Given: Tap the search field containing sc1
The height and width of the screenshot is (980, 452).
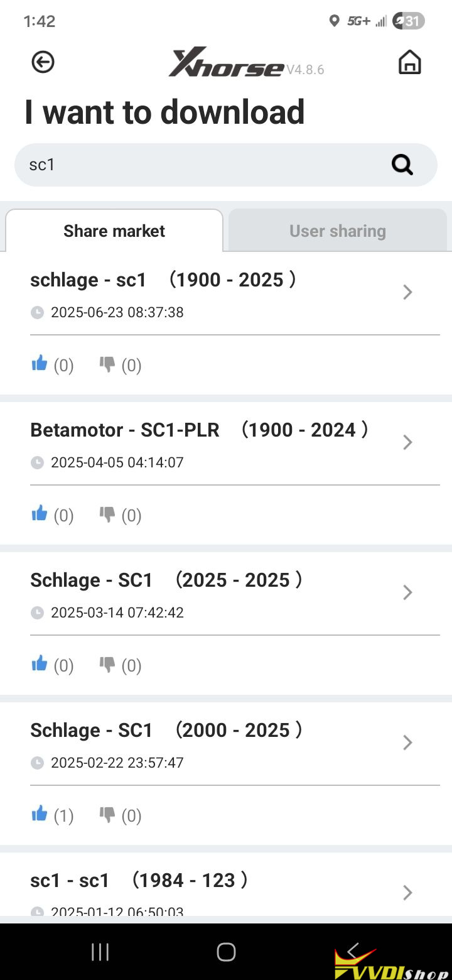Looking at the screenshot, I should coord(201,165).
